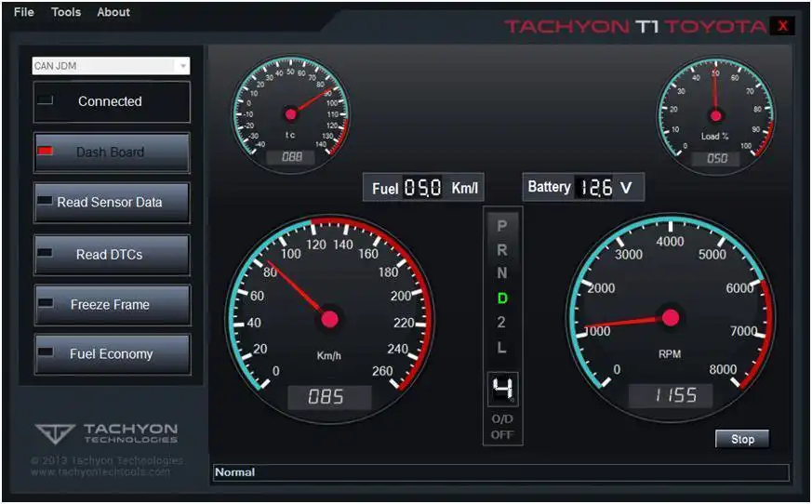Click the green D gear indicator
This screenshot has height=504, width=812.
coord(502,298)
